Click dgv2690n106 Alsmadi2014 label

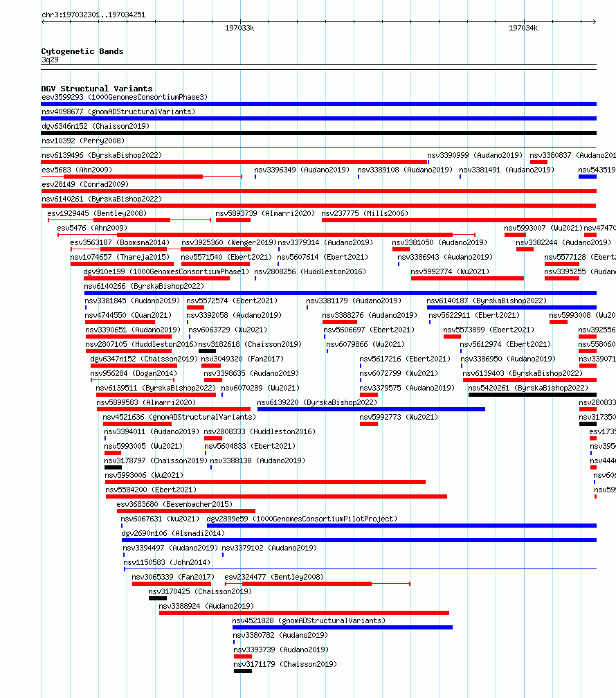point(174,533)
